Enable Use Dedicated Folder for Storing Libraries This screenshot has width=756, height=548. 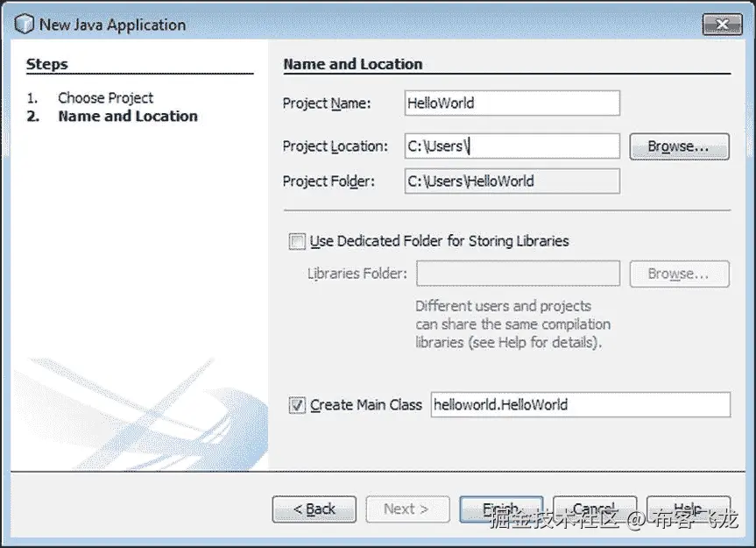pos(297,239)
